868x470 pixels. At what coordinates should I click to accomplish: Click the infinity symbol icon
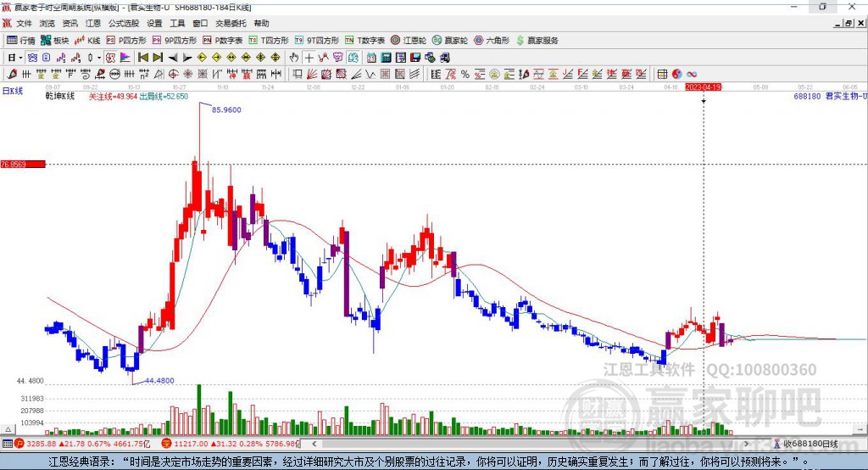click(692, 75)
